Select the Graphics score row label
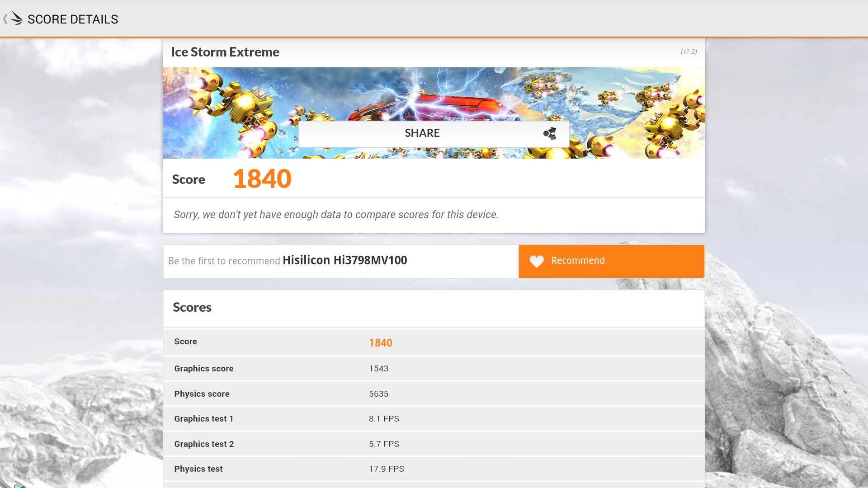868x488 pixels. (204, 369)
